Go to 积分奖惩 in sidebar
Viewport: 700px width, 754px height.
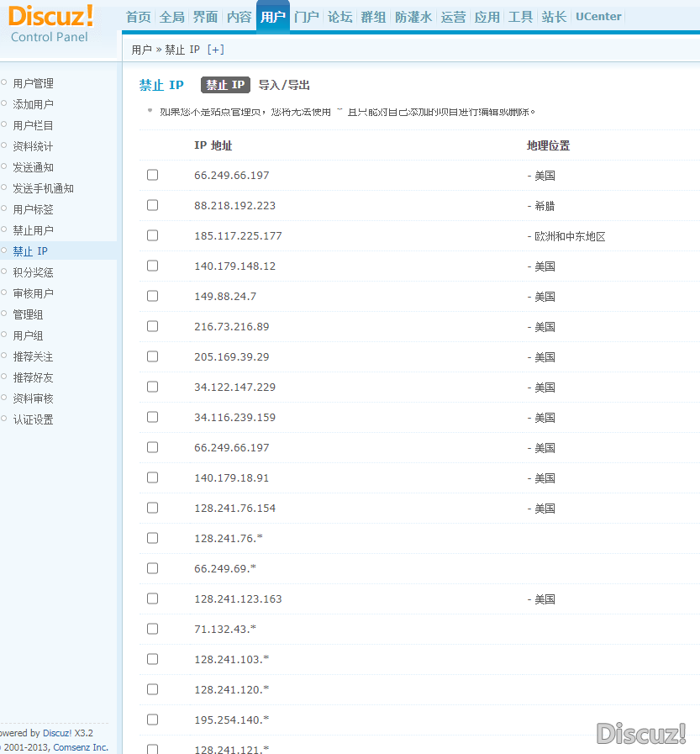click(x=33, y=272)
